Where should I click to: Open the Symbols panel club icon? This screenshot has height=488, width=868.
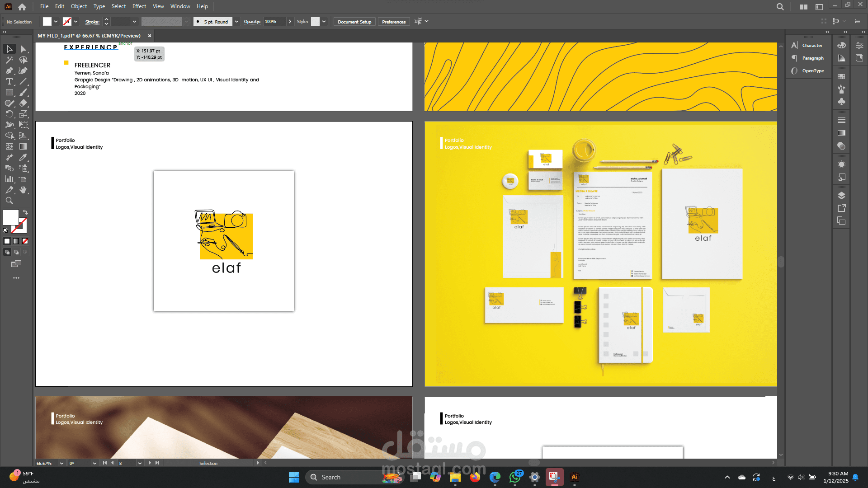click(x=841, y=102)
